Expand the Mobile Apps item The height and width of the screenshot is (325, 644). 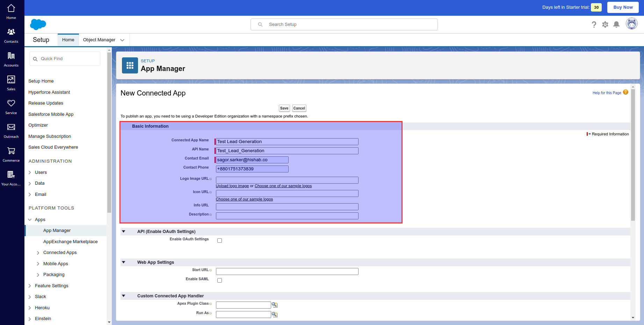tap(38, 264)
